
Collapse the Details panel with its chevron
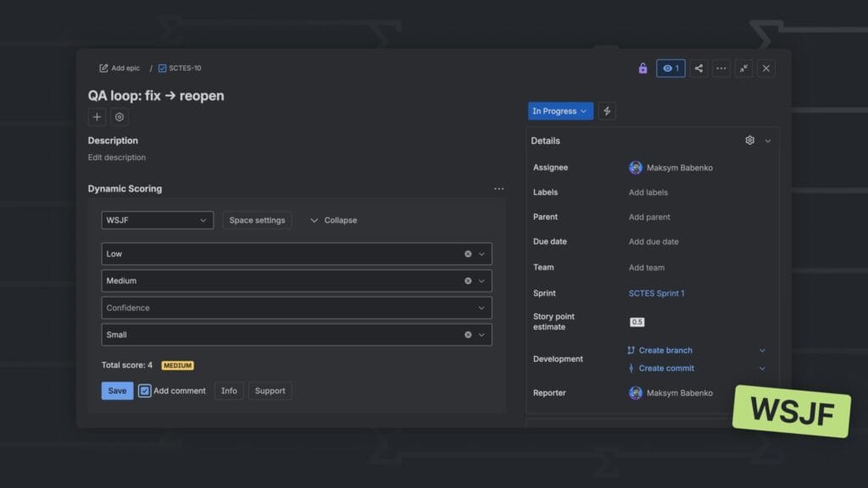tap(767, 141)
